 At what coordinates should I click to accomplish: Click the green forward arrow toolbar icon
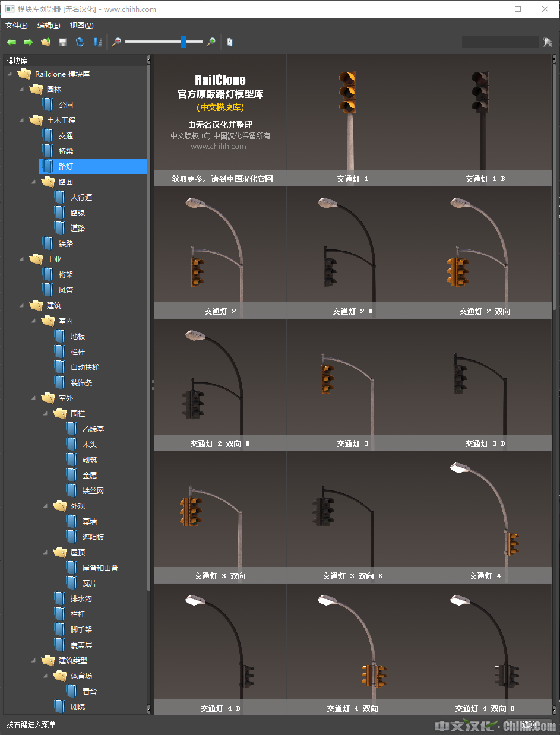28,42
